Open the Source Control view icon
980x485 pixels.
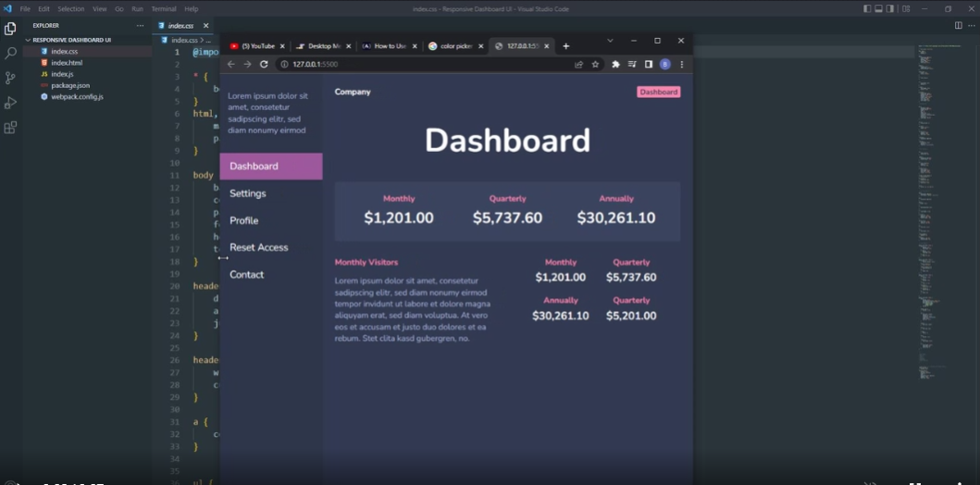point(10,79)
